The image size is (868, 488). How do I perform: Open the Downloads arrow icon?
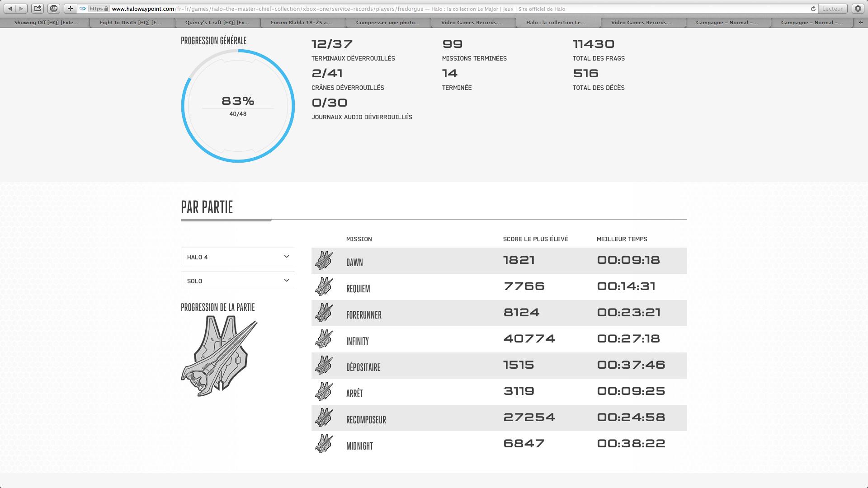click(x=858, y=9)
